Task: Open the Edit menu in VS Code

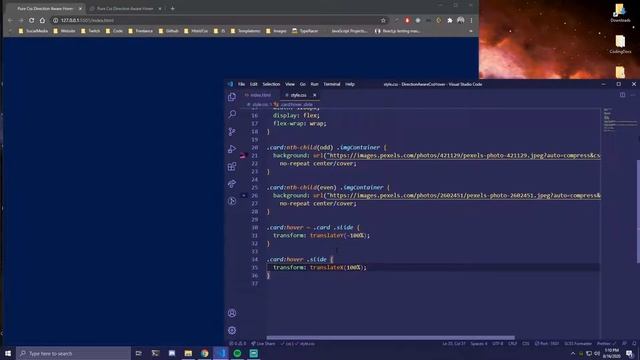Action: 253,84
